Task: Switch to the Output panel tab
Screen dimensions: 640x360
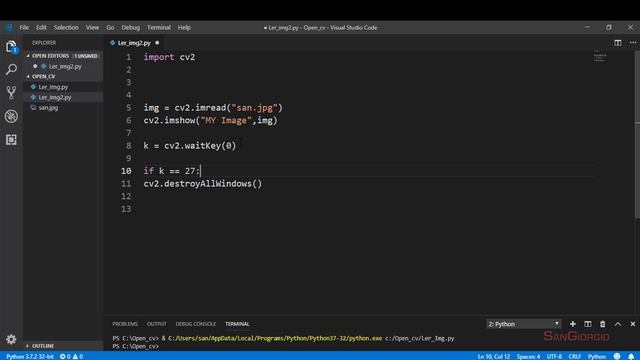Action: [157, 324]
